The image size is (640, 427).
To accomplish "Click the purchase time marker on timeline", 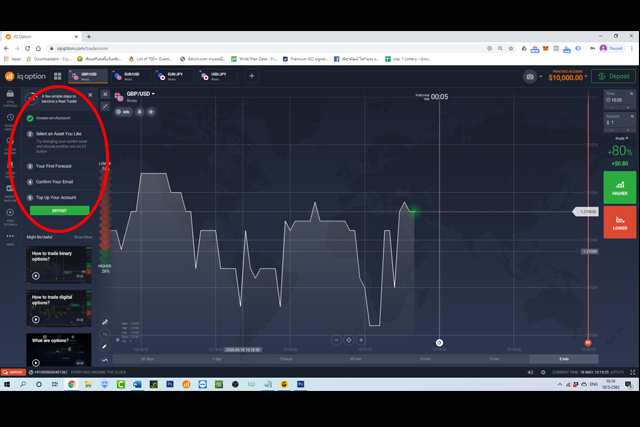I will pyautogui.click(x=439, y=342).
